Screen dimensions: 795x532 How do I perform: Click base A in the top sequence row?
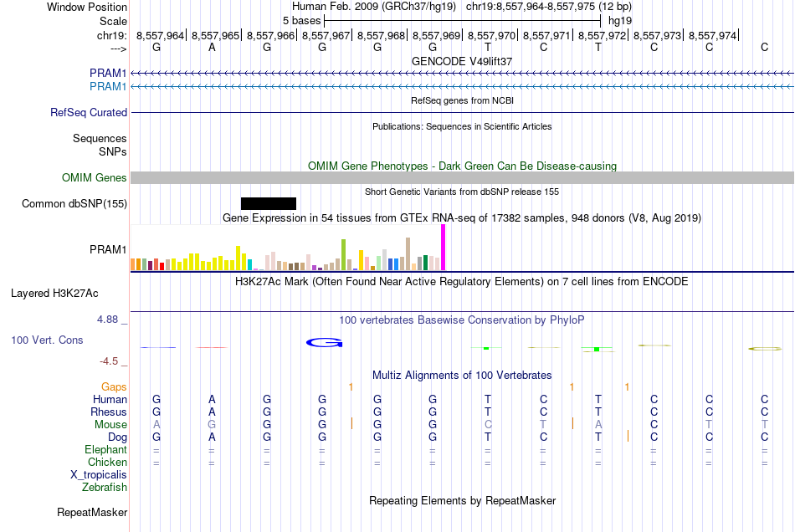[x=212, y=47]
